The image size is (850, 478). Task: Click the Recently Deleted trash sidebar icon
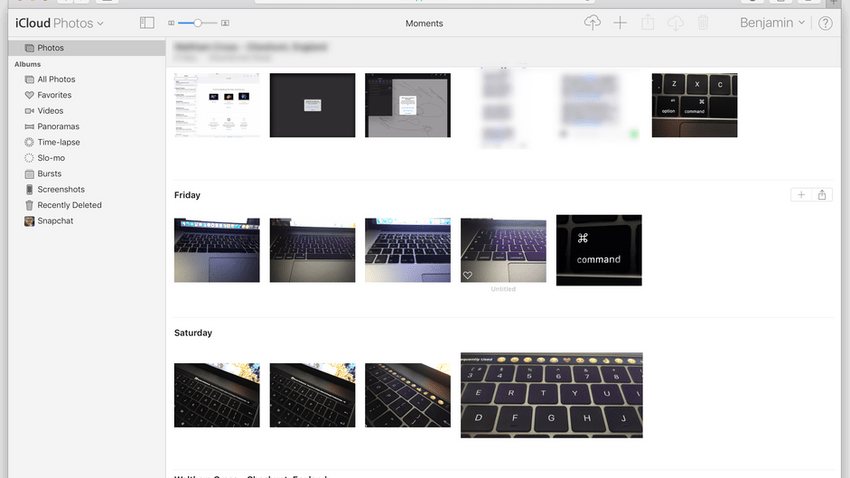coord(29,205)
